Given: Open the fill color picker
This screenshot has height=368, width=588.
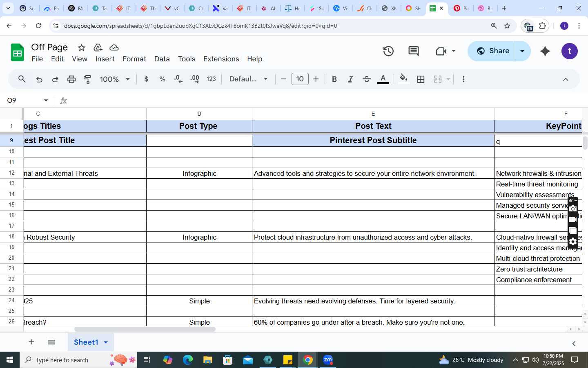Looking at the screenshot, I should click(404, 79).
